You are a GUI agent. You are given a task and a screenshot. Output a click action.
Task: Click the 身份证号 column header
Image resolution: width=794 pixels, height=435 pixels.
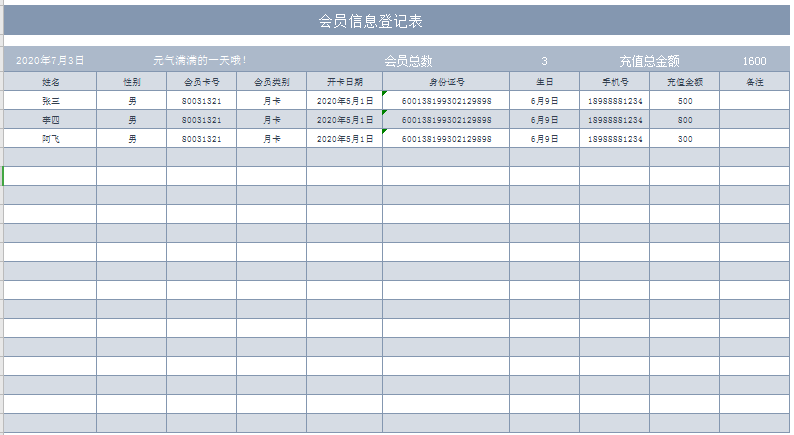pyautogui.click(x=446, y=81)
